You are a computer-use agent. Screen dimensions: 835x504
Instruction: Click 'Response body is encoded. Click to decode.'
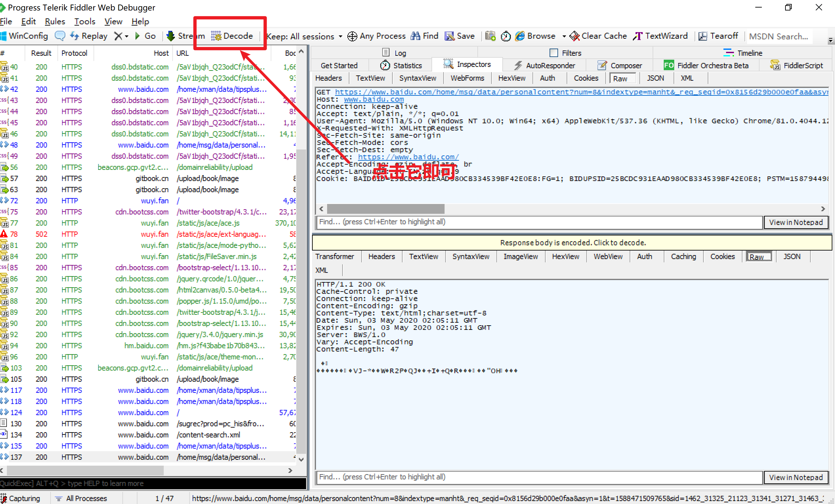572,243
